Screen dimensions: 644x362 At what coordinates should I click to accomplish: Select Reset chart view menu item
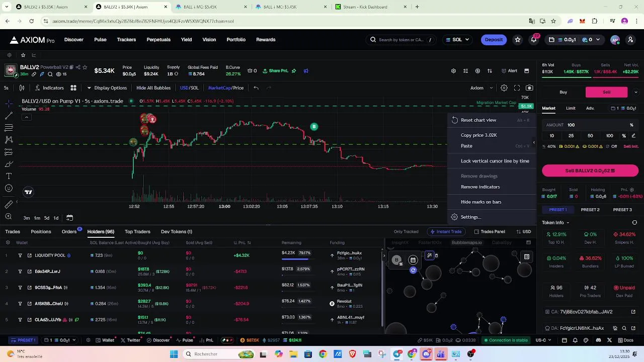[x=491, y=120]
